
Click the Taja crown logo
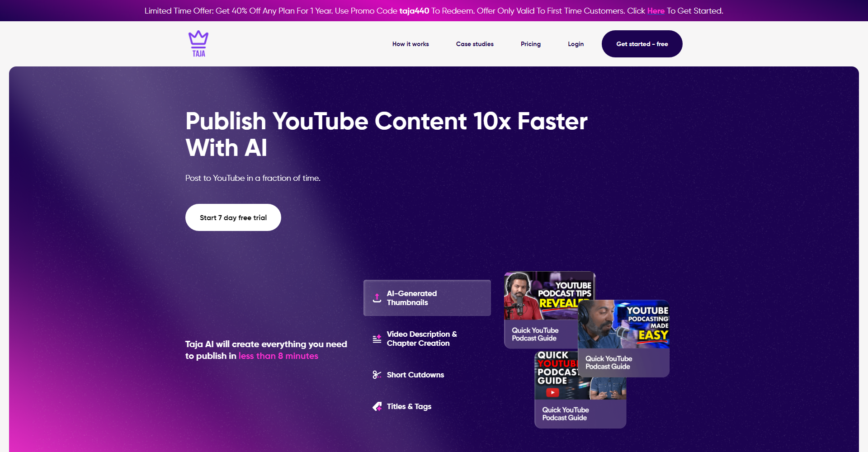coord(198,43)
